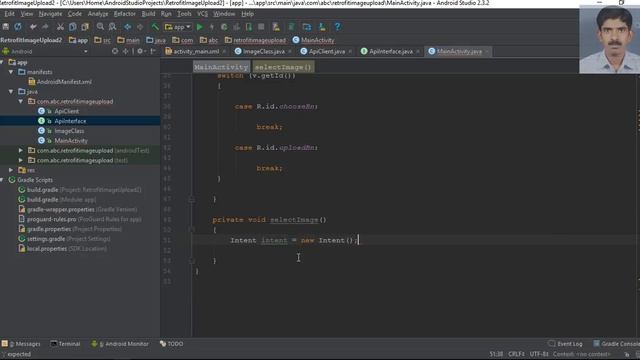
Task: Click the Replace magnifier icon
Action: pyautogui.click(x=112, y=27)
